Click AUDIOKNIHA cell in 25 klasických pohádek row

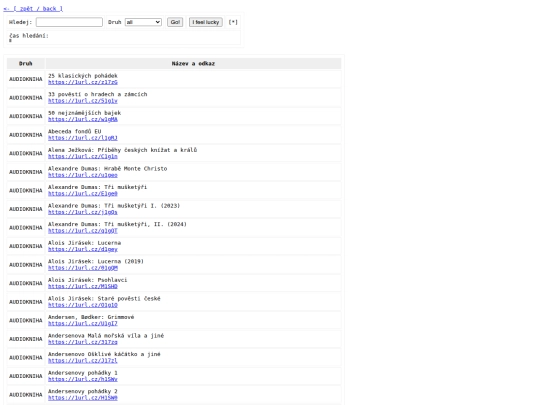point(25,79)
